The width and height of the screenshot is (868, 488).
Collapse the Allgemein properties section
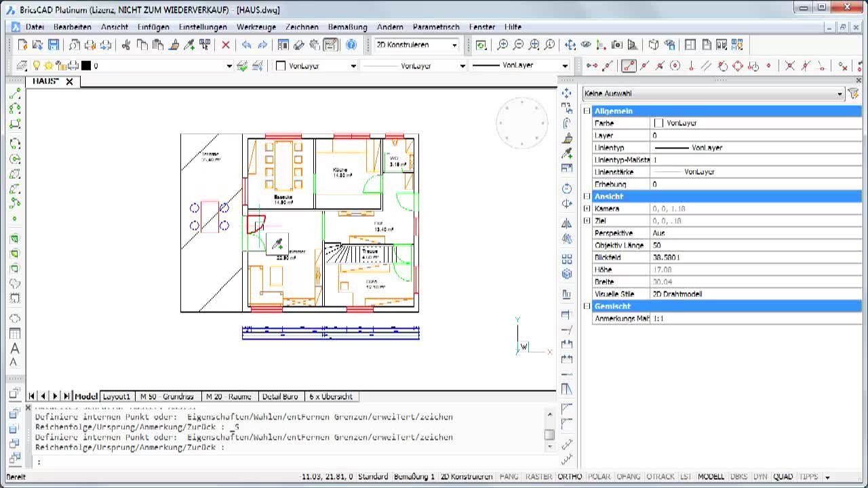click(x=587, y=111)
